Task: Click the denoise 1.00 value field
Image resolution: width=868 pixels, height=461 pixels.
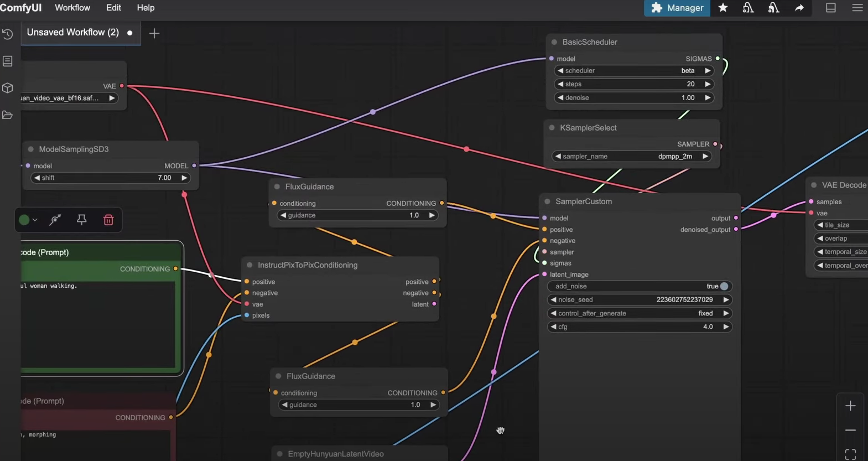Action: (633, 98)
